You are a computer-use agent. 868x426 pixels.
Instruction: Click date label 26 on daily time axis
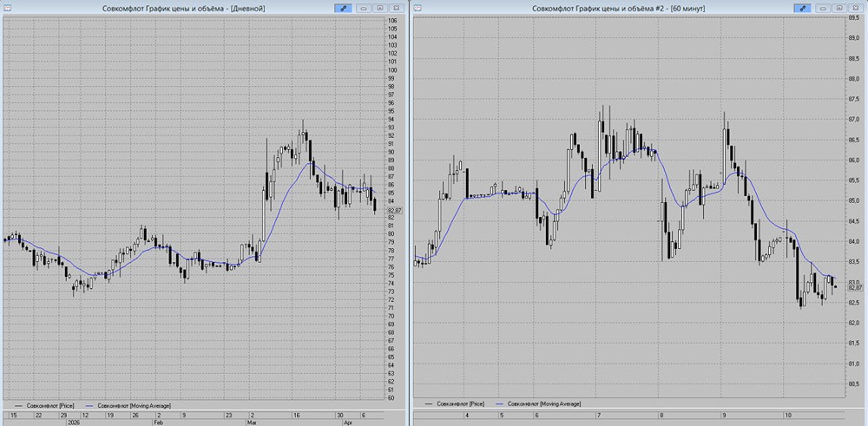click(x=135, y=415)
